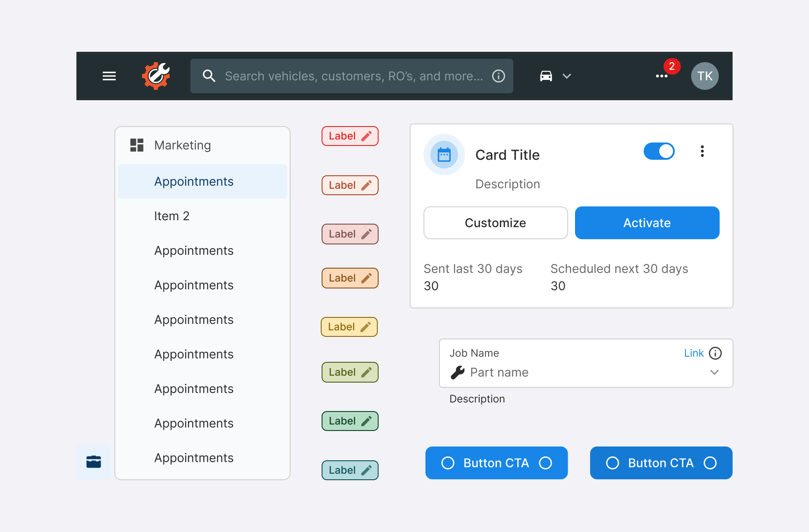Open the three-dot menu on Card Title card

[702, 152]
